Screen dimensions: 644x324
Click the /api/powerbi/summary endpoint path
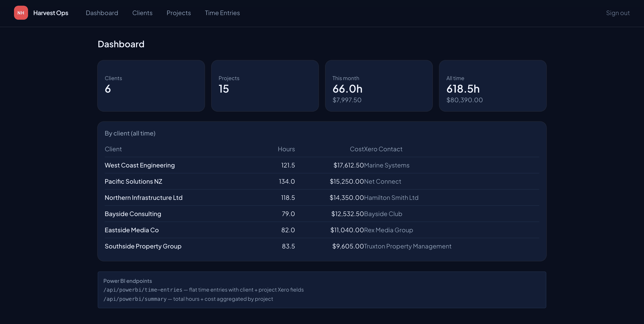tap(135, 299)
